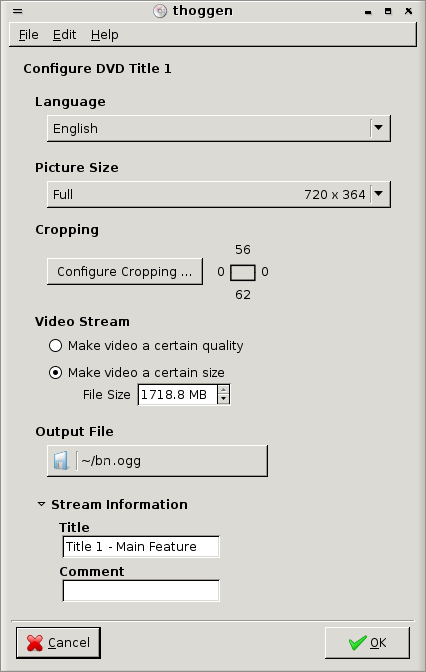Choose output file ~/bn.ogg button

tap(157, 461)
